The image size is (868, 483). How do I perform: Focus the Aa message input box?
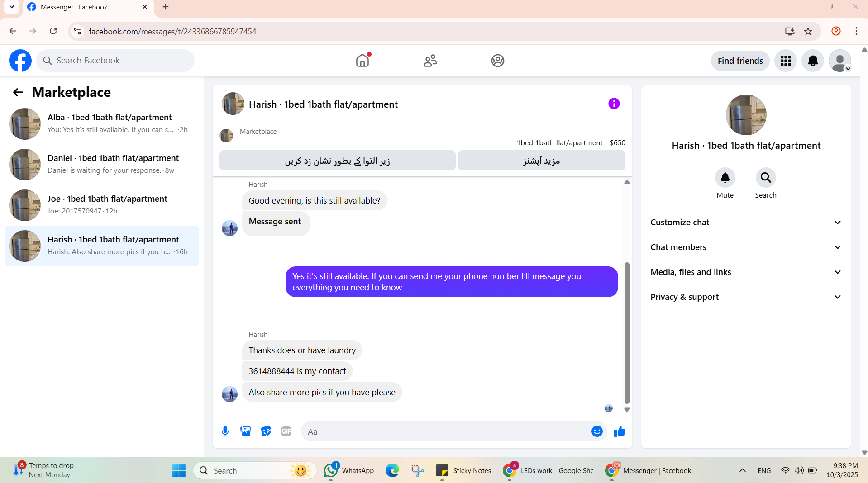[446, 431]
